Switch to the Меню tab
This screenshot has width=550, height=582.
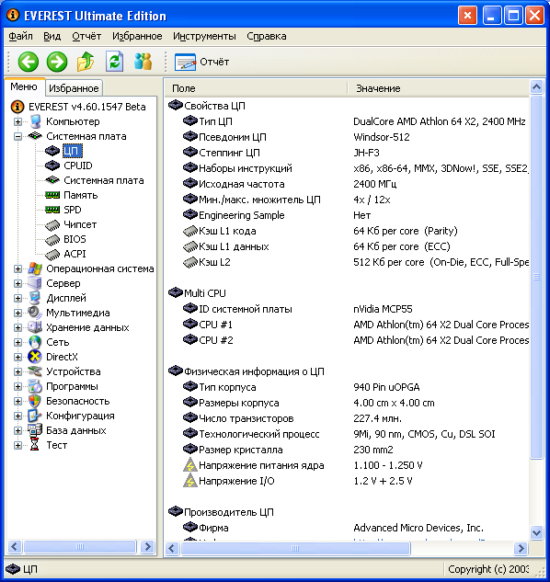coord(24,87)
